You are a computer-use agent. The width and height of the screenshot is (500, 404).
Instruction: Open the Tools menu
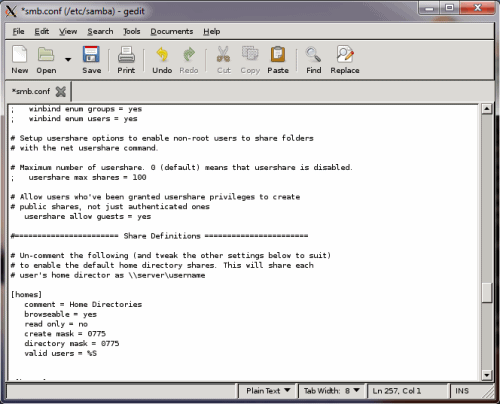point(132,31)
